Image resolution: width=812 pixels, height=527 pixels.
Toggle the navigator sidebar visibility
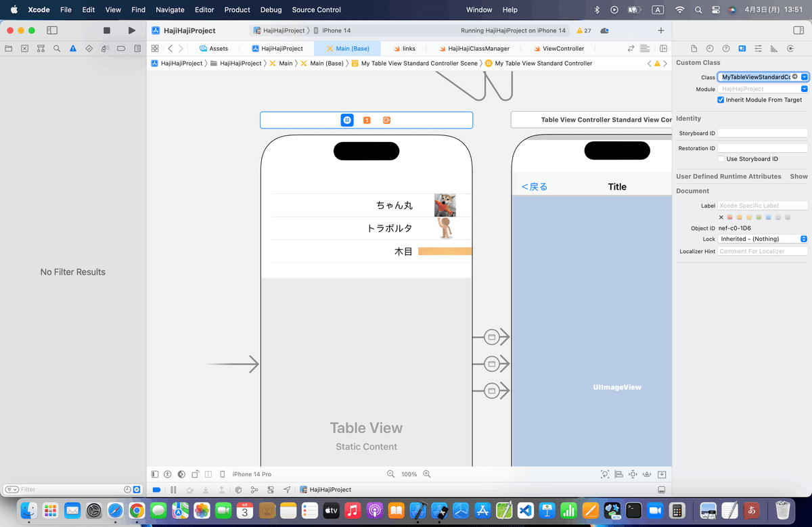[52, 30]
